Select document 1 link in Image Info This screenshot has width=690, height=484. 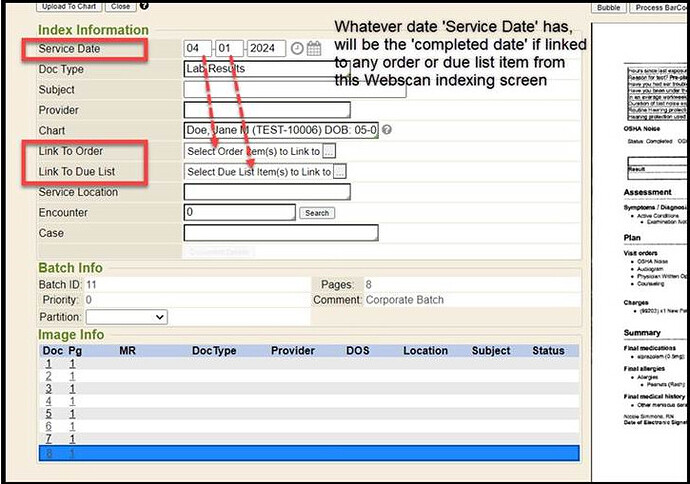(48, 364)
